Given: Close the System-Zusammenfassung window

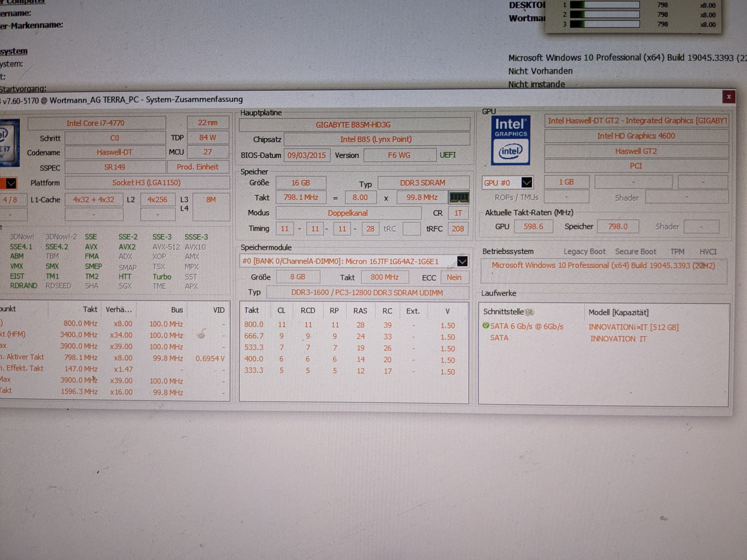Looking at the screenshot, I should [x=729, y=97].
